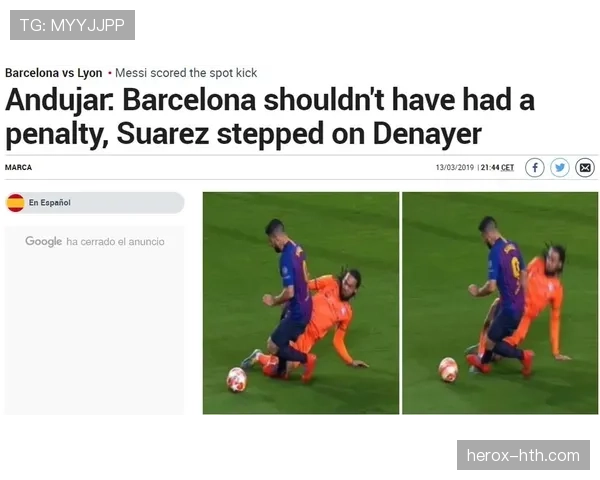Click the Spanish flag icon
The height and width of the screenshot is (480, 600).
point(16,202)
